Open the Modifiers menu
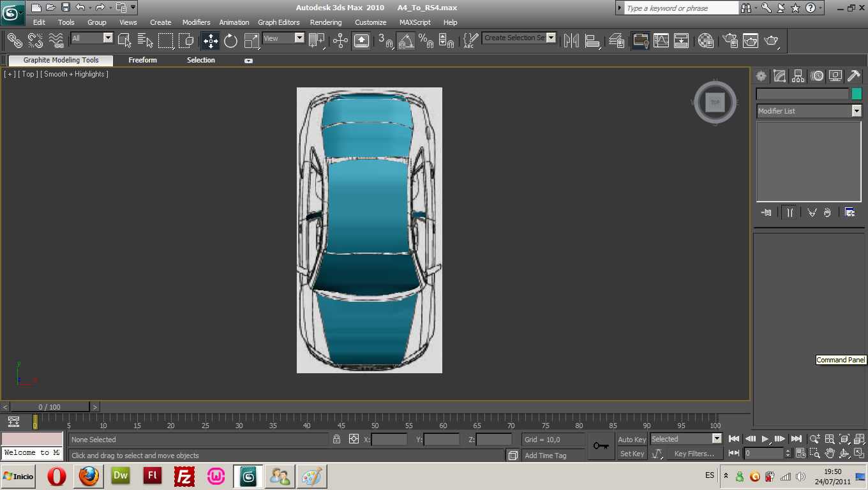This screenshot has width=868, height=490. tap(196, 22)
